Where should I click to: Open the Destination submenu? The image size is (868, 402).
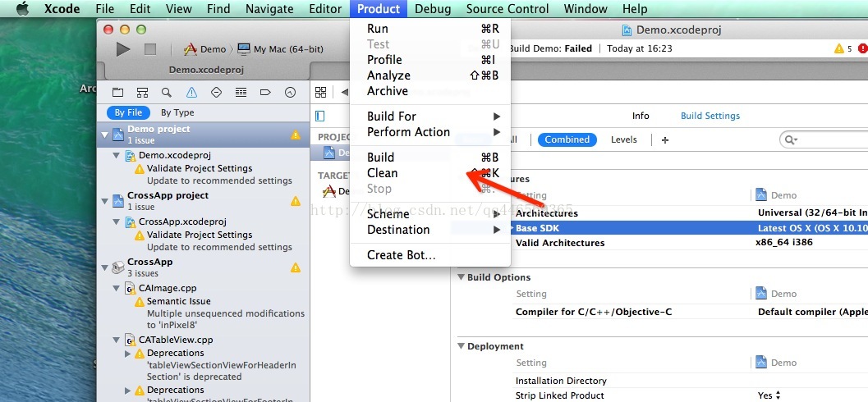[x=430, y=230]
